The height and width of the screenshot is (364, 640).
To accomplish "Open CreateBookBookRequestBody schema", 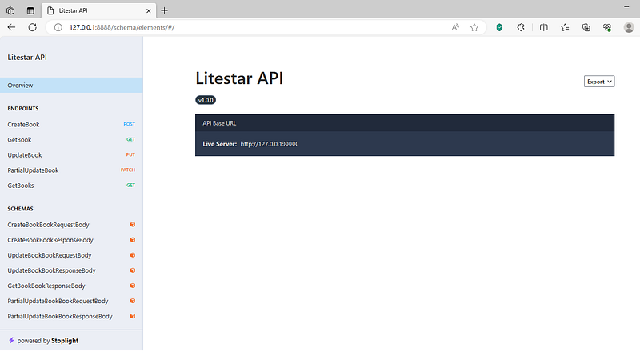I will (71, 225).
